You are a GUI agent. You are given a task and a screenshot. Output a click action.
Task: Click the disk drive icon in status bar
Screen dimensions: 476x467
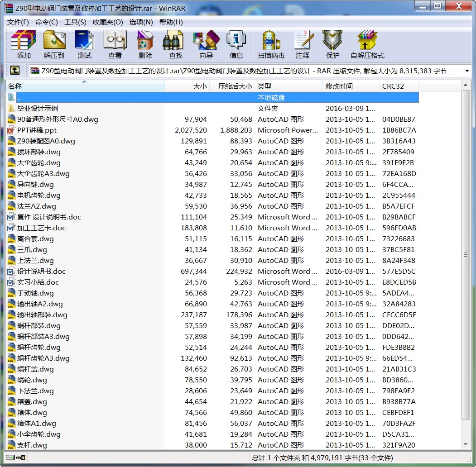click(10, 457)
